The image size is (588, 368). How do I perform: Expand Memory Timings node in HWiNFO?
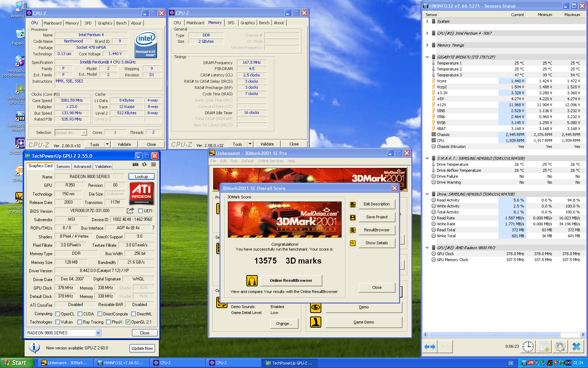427,45
